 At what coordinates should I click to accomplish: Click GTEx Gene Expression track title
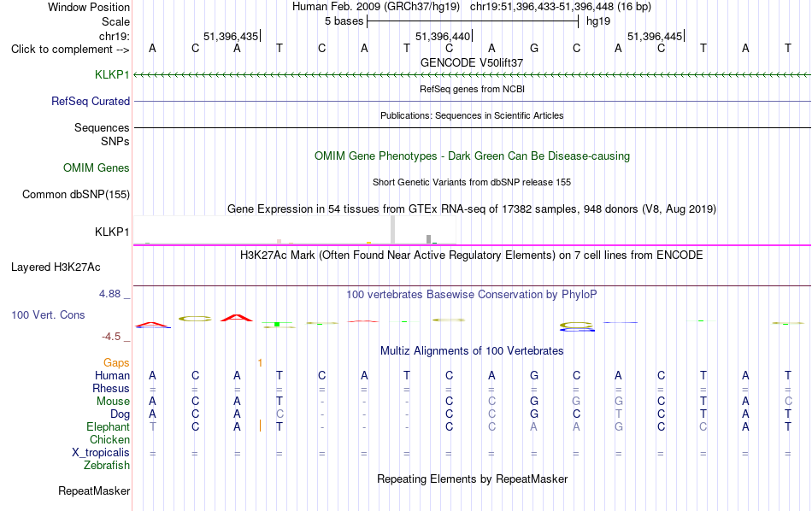click(472, 209)
